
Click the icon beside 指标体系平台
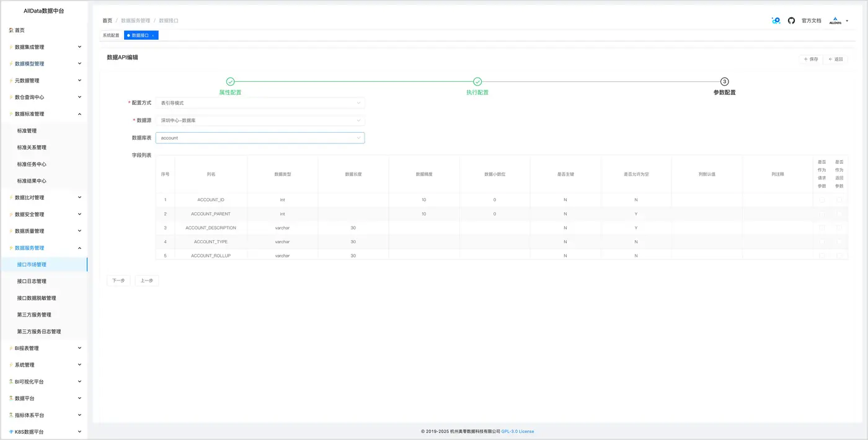(x=11, y=415)
